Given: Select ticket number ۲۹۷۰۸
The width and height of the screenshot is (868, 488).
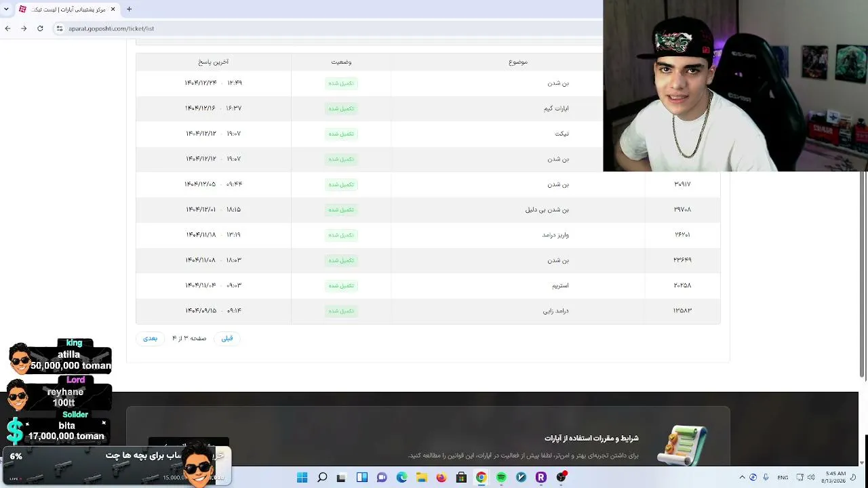Looking at the screenshot, I should point(682,209).
